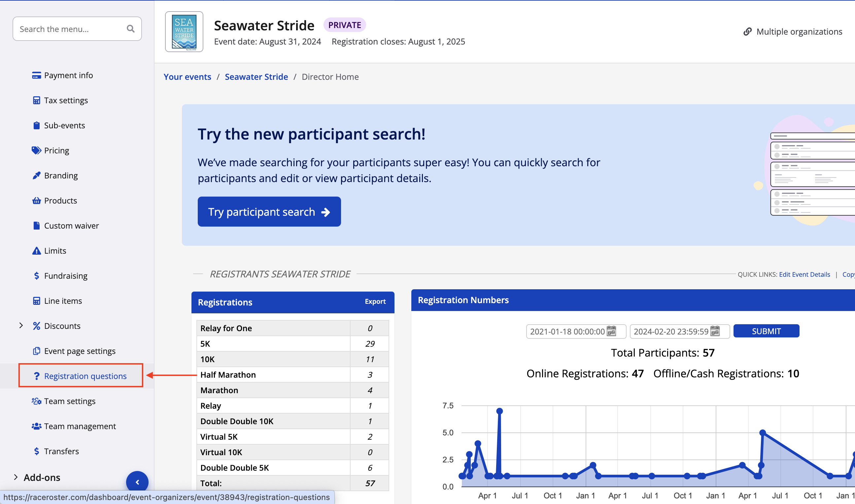
Task: Click the Branding paintbrush icon
Action: pyautogui.click(x=36, y=175)
